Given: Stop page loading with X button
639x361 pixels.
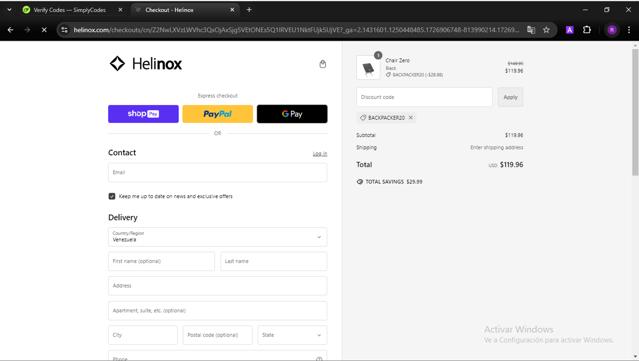Looking at the screenshot, I should pyautogui.click(x=44, y=30).
